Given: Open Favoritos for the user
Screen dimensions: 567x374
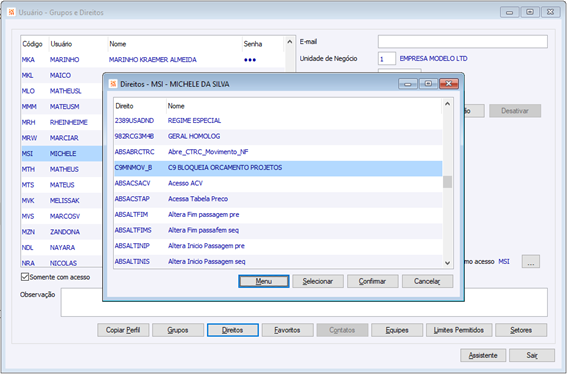Looking at the screenshot, I should click(x=287, y=330).
